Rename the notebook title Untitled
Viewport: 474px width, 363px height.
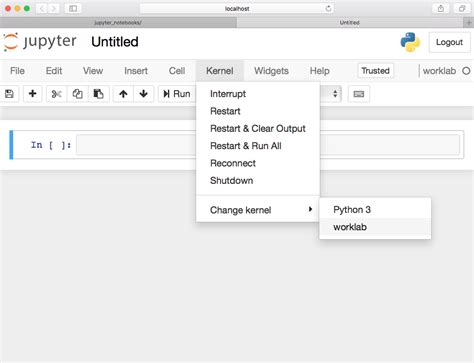(x=115, y=42)
